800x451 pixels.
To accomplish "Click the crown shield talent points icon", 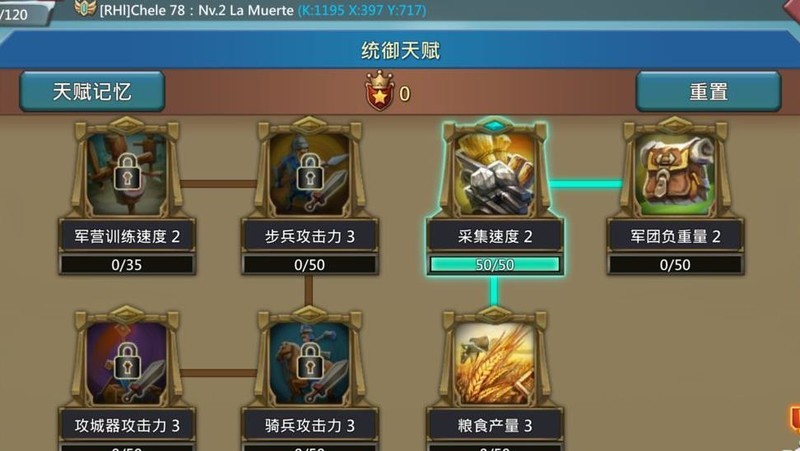I will (380, 91).
